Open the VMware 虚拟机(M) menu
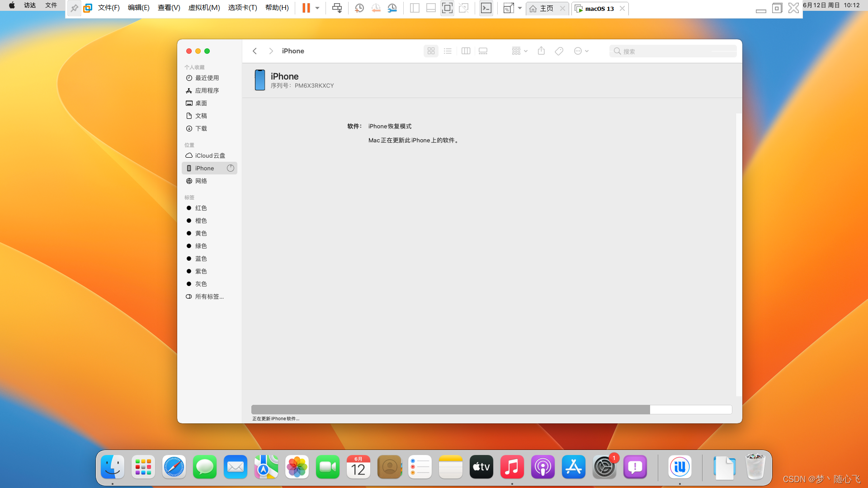This screenshot has width=868, height=488. click(x=204, y=8)
